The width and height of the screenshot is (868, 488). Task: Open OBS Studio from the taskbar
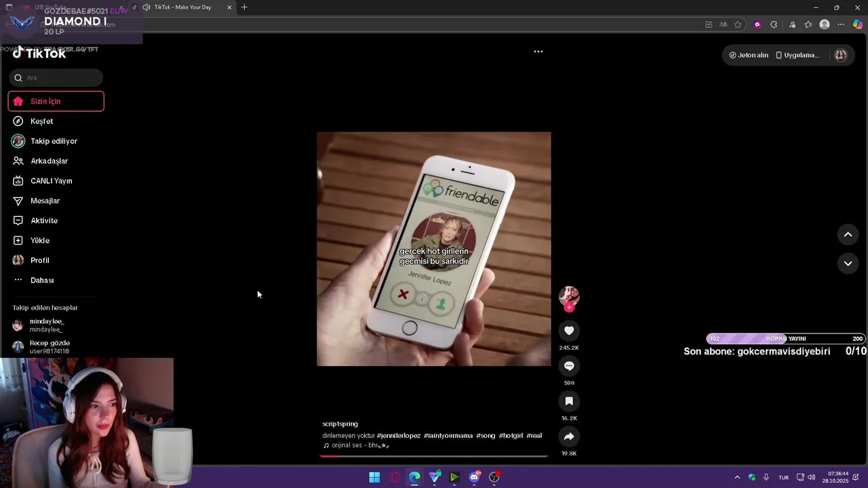click(494, 477)
